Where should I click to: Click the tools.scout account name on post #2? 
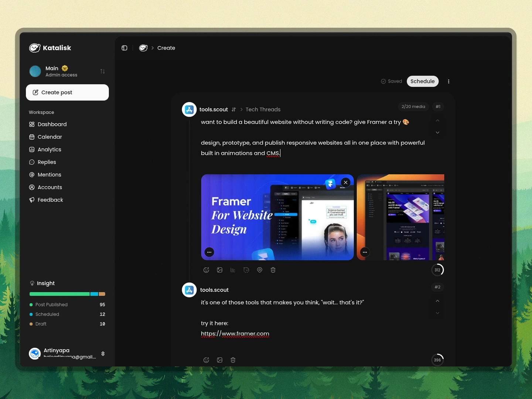(x=214, y=290)
